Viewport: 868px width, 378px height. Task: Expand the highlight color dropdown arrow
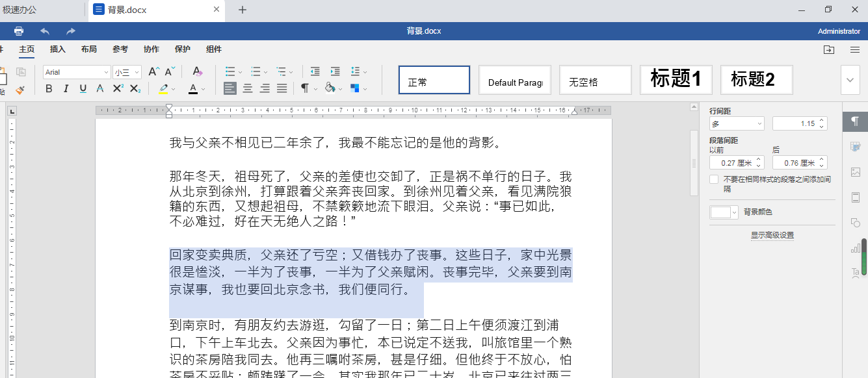click(173, 89)
